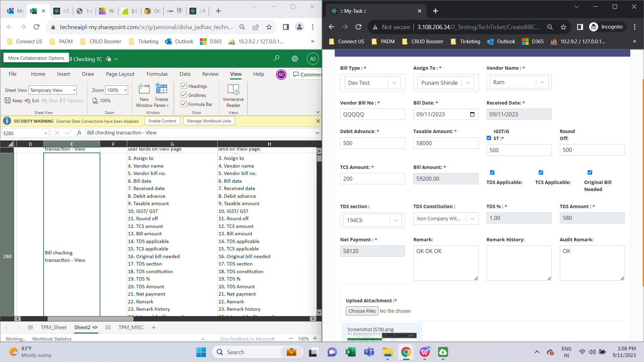Viewport: 644px width, 362px height.
Task: Click the share page icon in left browser
Action: pyautogui.click(x=256, y=27)
